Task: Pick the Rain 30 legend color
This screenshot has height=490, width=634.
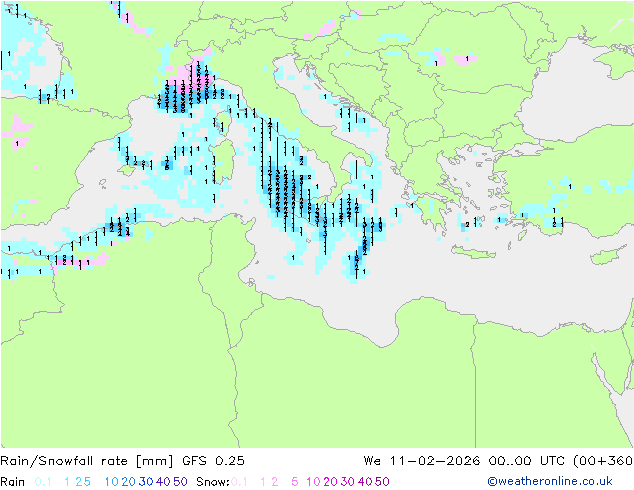Action: click(x=146, y=482)
